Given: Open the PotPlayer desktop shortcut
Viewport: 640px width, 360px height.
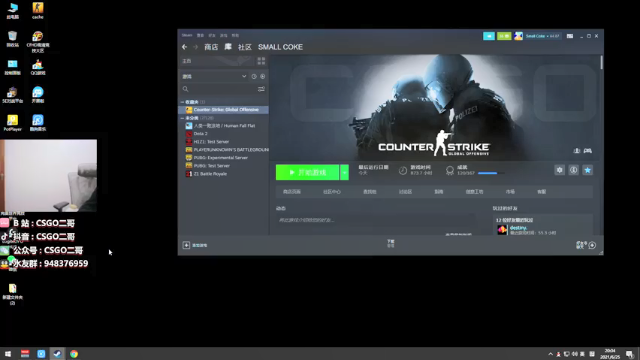Looking at the screenshot, I should click(13, 123).
